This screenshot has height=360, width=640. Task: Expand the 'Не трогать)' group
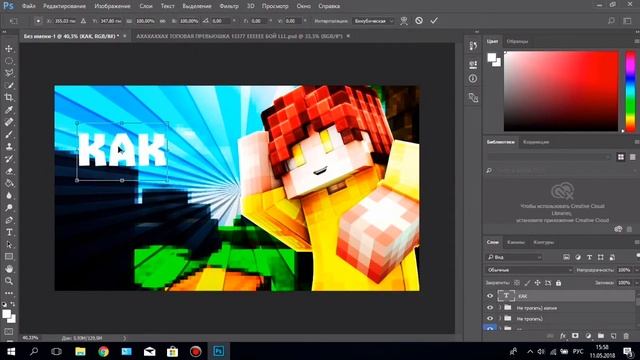[x=500, y=318]
